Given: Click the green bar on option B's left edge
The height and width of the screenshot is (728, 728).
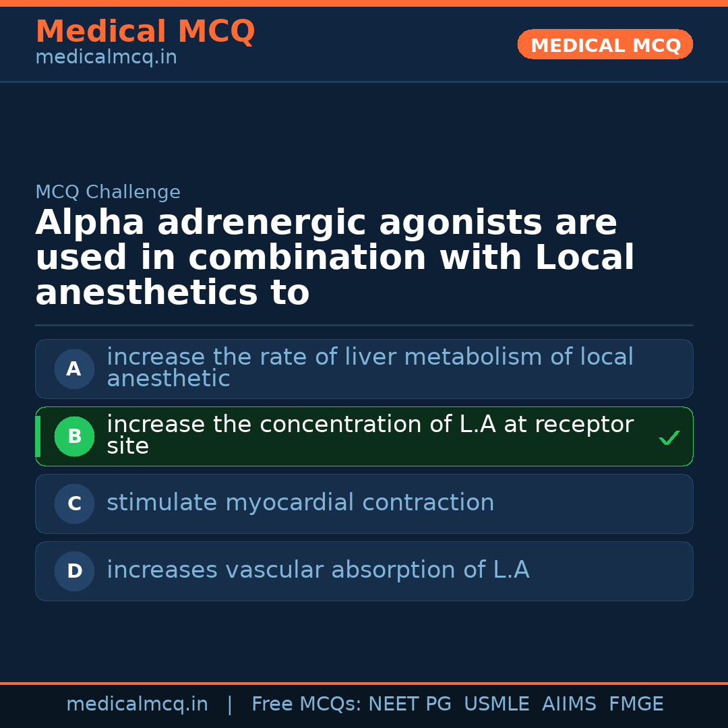Looking at the screenshot, I should tap(38, 436).
